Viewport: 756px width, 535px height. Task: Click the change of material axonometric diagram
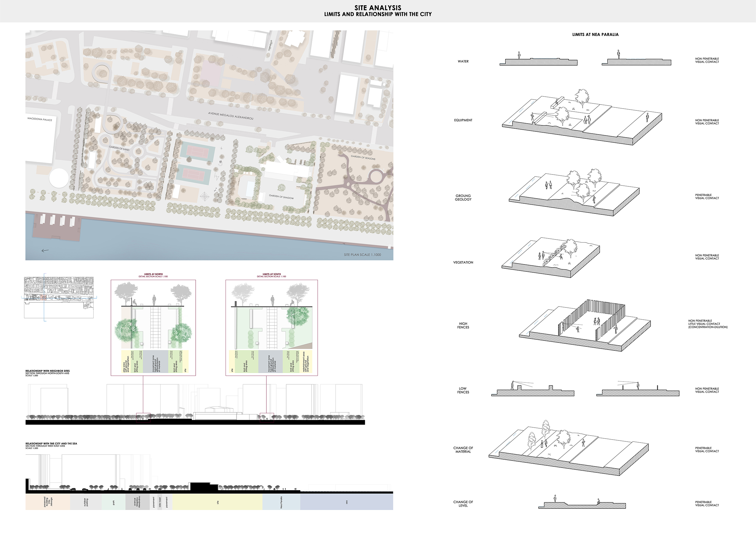[569, 448]
